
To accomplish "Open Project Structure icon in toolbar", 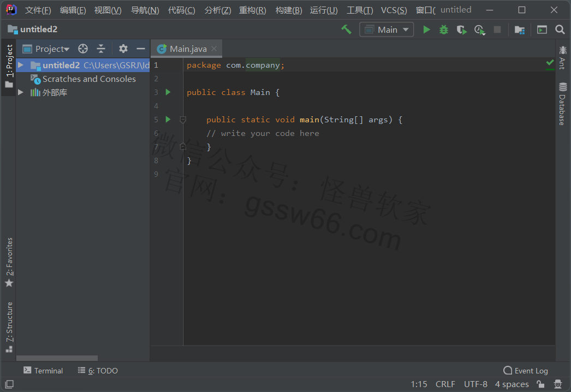I will point(520,29).
